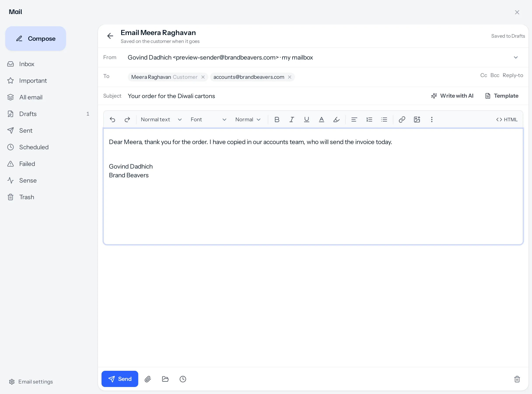Click Write with AI
532x394 pixels.
click(x=452, y=96)
